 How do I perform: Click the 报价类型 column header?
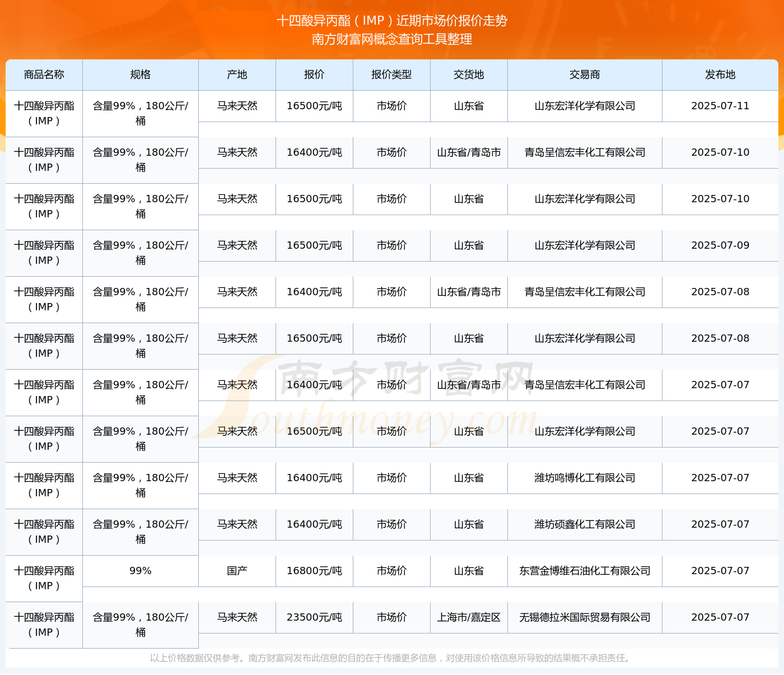[392, 75]
